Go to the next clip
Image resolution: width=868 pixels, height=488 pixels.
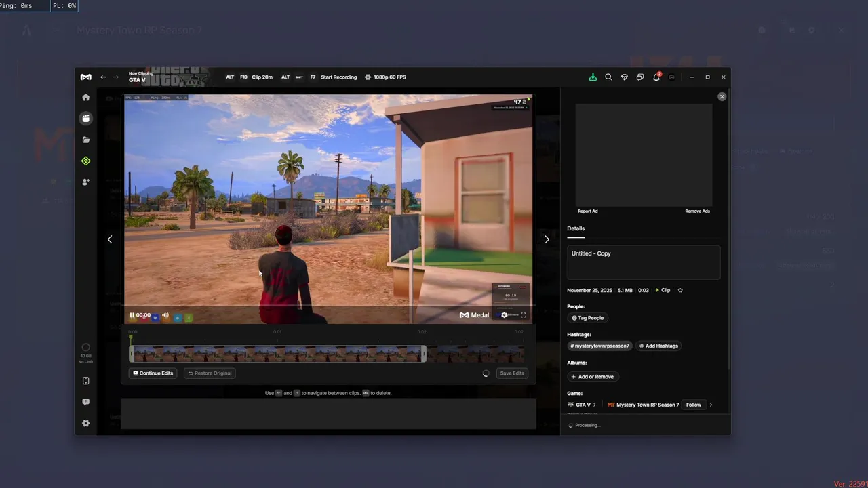(x=547, y=239)
